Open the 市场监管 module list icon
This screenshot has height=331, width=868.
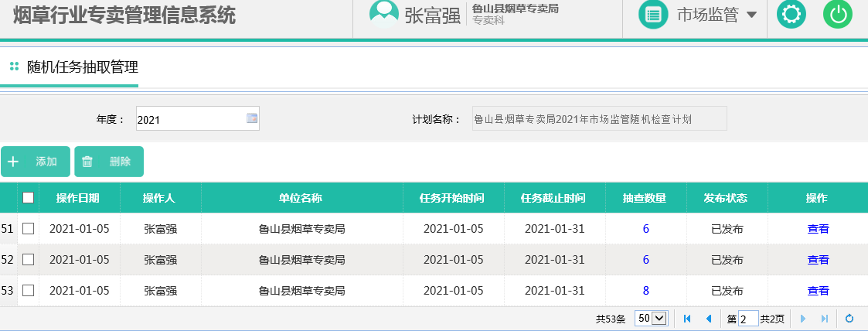click(x=653, y=15)
